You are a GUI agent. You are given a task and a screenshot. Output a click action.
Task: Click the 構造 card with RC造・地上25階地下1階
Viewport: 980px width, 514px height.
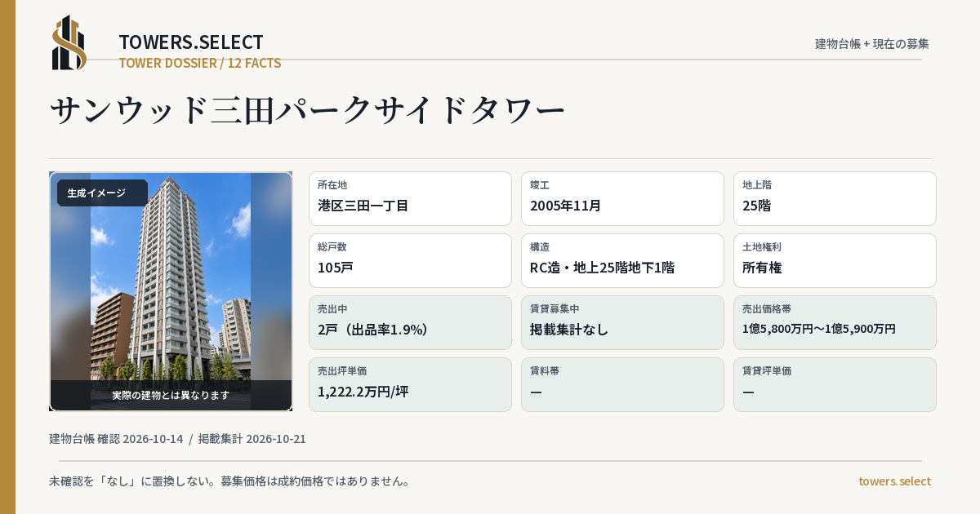[622, 260]
